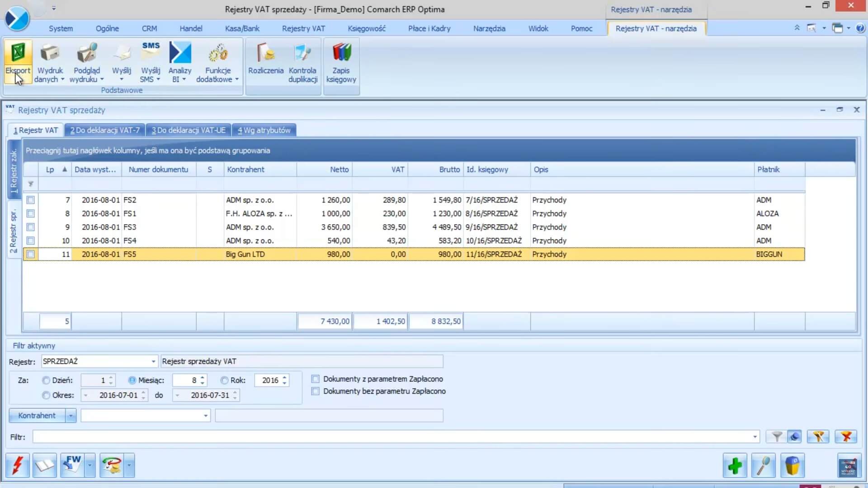Click into the Filtr text field
Screen dimensions: 868x488
click(x=392, y=436)
